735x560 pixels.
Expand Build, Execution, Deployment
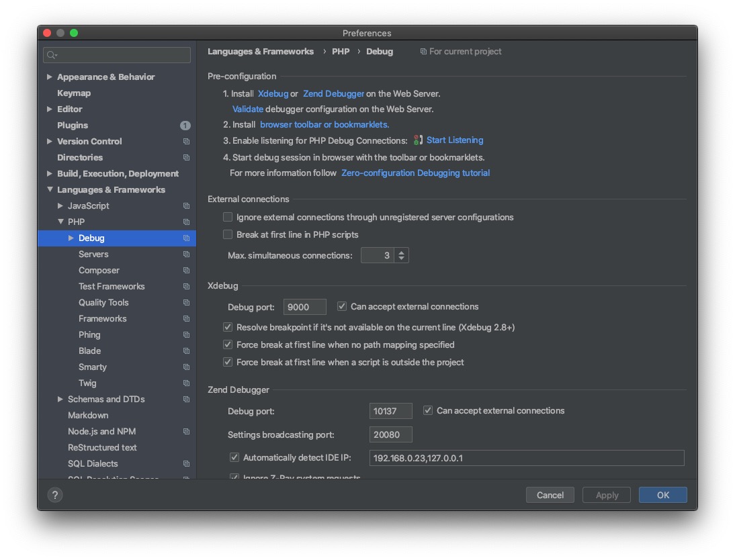(x=49, y=173)
